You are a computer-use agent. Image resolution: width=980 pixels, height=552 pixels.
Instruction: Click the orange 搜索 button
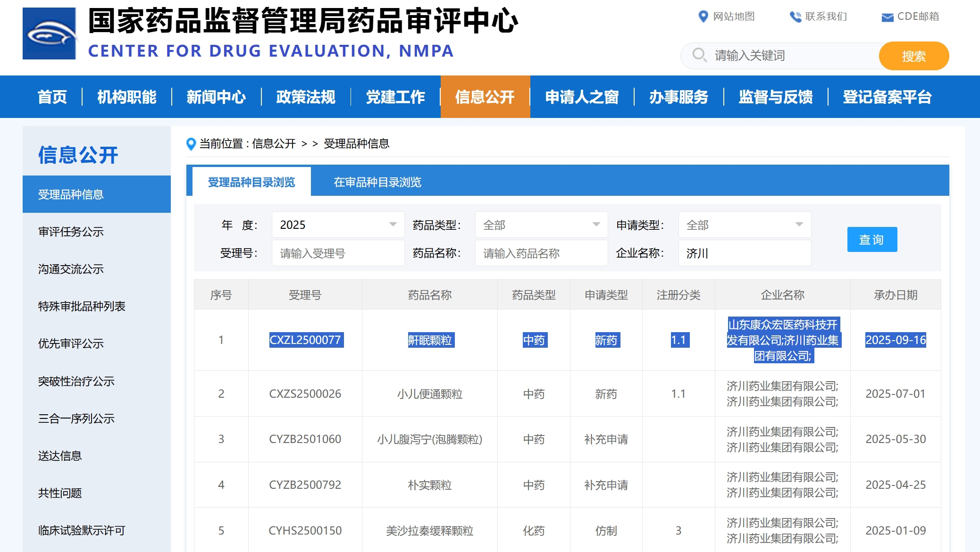tap(914, 56)
